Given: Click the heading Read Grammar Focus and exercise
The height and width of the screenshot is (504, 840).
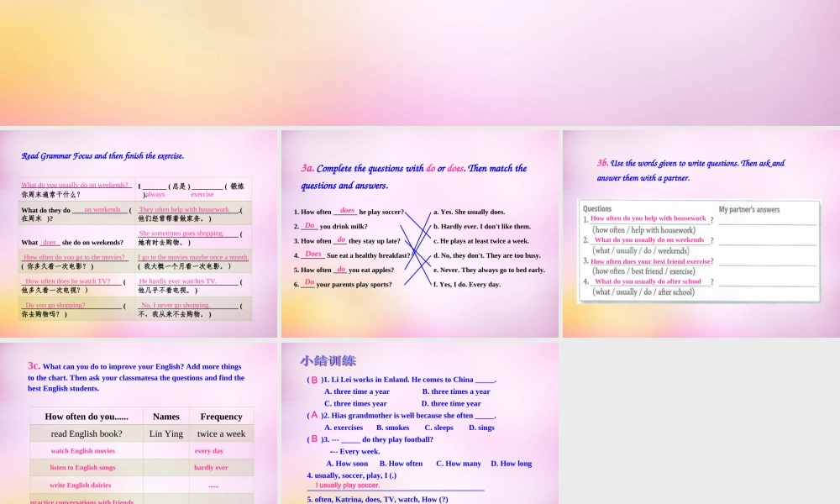Looking at the screenshot, I should (x=102, y=155).
